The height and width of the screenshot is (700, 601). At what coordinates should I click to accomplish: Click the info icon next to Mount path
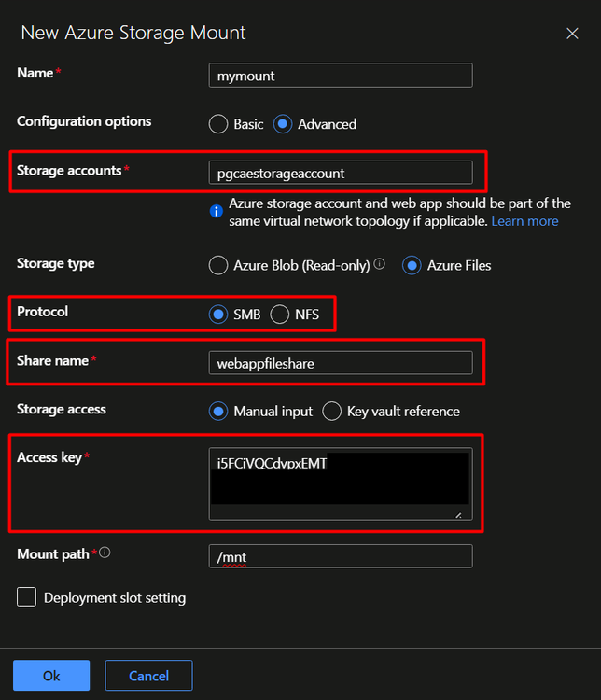pos(105,553)
